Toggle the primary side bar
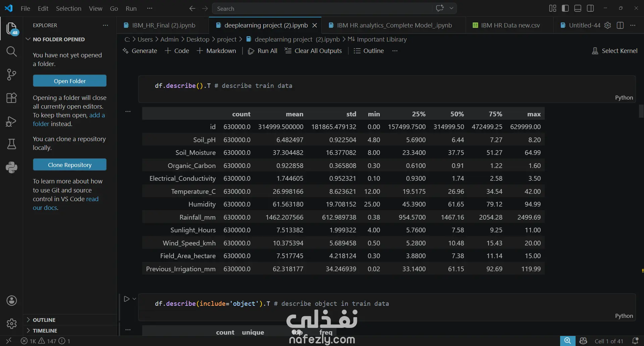This screenshot has height=346, width=644. (565, 8)
